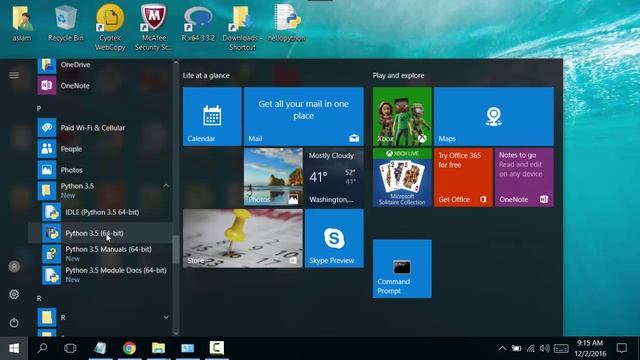
Task: Open the green C app on taskbar
Action: point(217,348)
